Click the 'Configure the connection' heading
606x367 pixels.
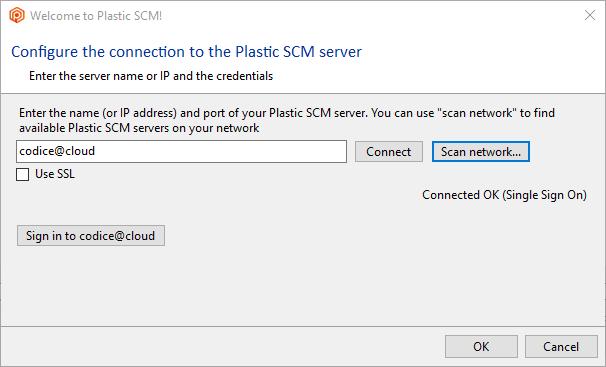coord(186,52)
